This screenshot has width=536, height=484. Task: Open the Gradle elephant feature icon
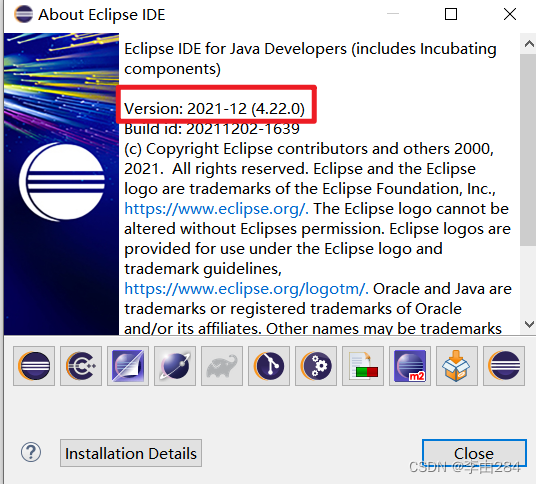(x=222, y=366)
